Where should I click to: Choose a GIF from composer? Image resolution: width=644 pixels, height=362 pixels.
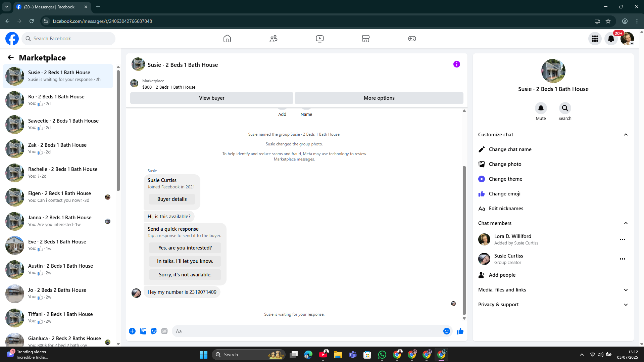164,331
